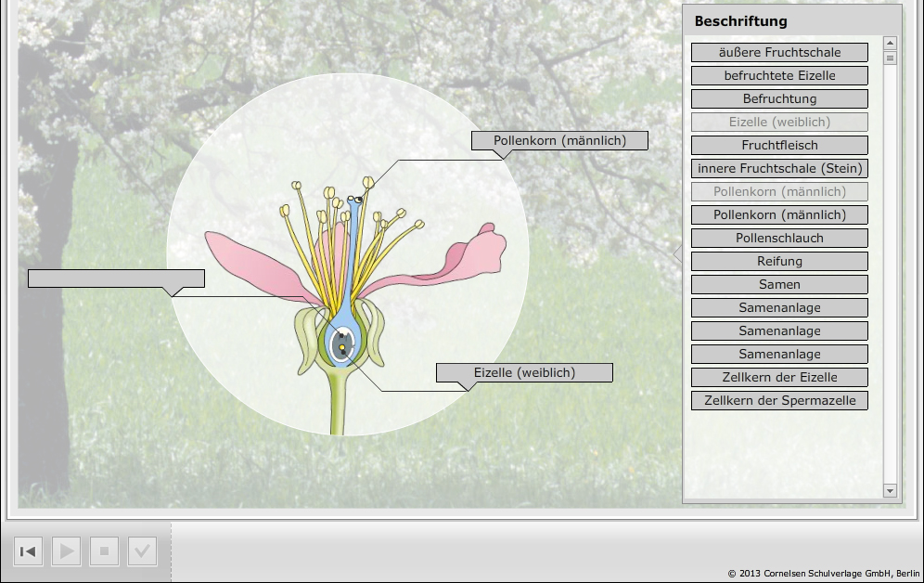Select the 'äußere Fruchtschale' label
This screenshot has width=924, height=583.
pos(779,53)
